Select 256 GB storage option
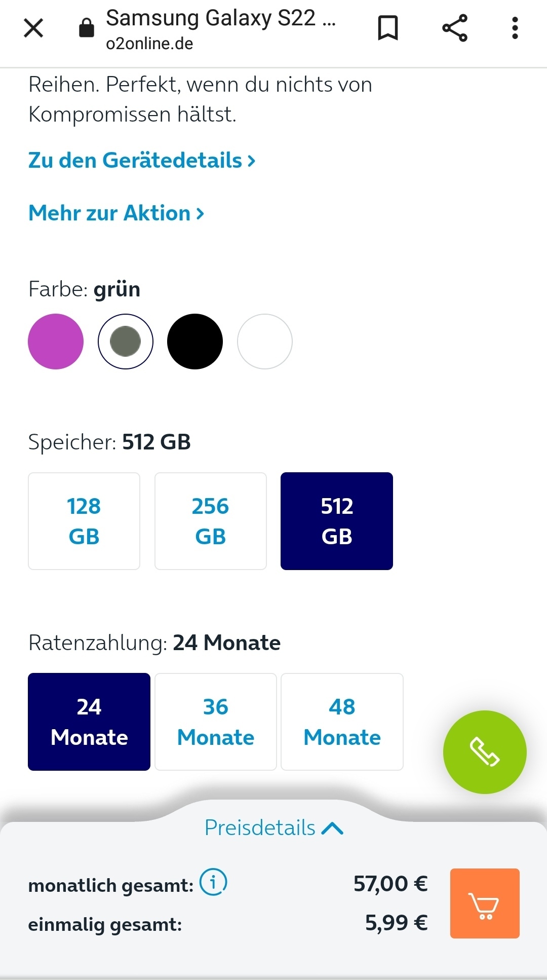 tap(211, 521)
